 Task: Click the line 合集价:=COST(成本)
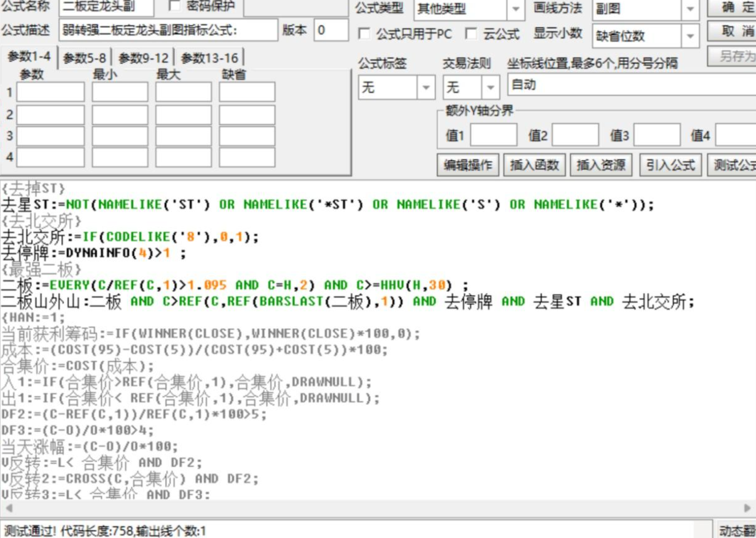coord(77,366)
